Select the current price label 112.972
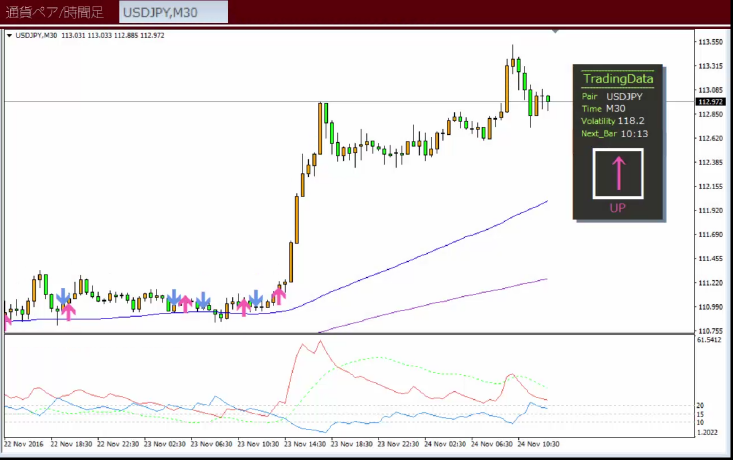 click(711, 102)
